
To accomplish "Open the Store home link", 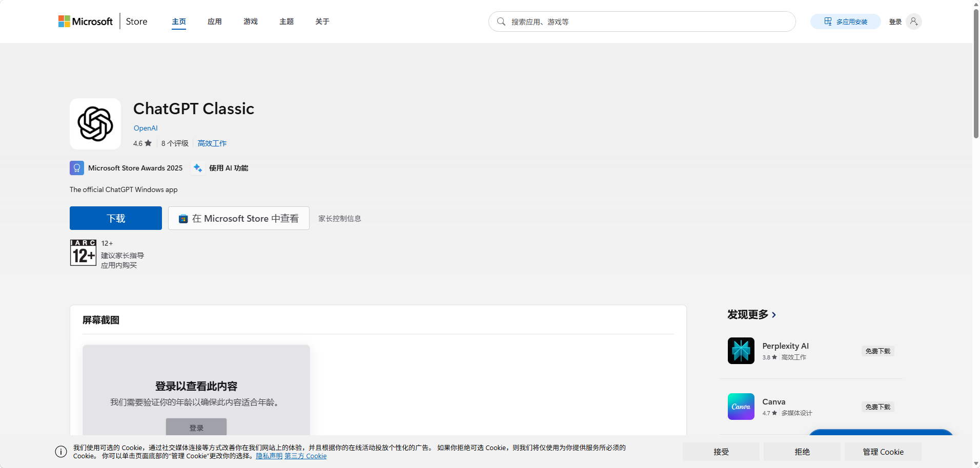I will coord(136,22).
